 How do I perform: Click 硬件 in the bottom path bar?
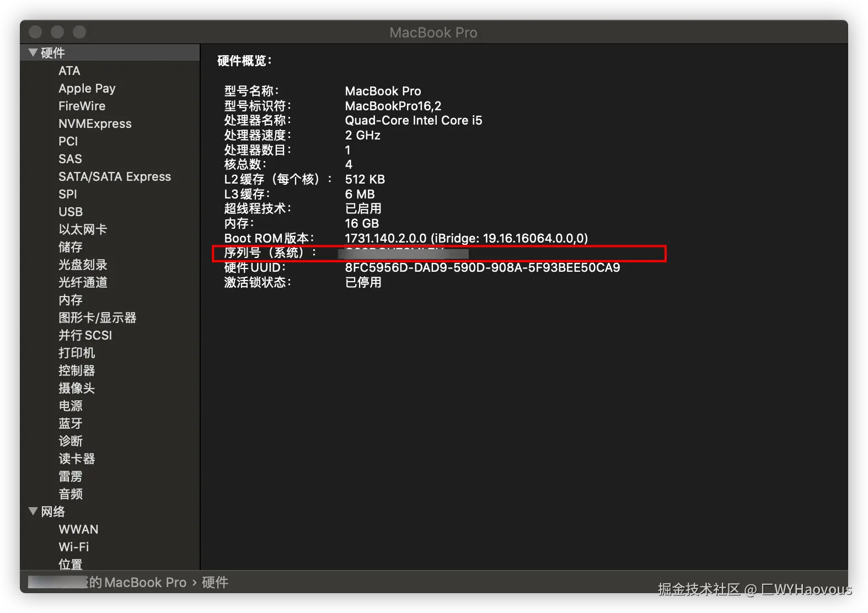[215, 582]
